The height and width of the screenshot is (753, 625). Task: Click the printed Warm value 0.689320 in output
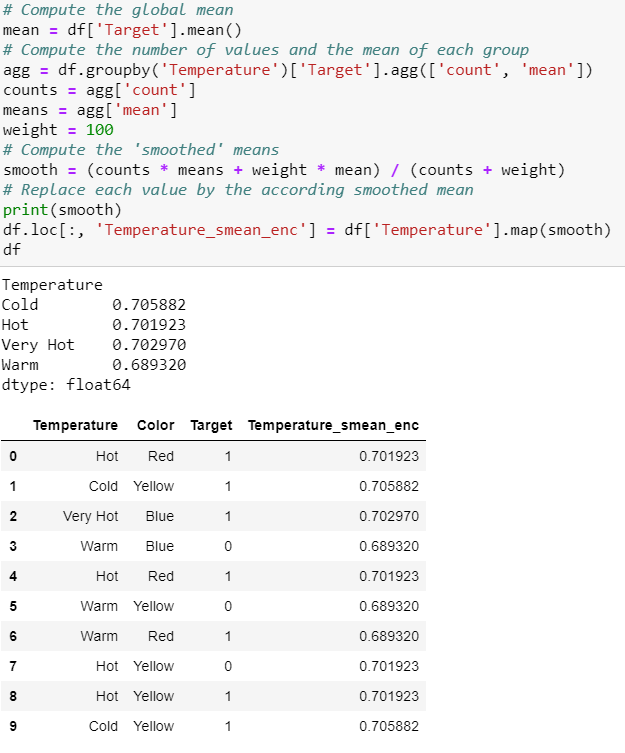pos(149,365)
